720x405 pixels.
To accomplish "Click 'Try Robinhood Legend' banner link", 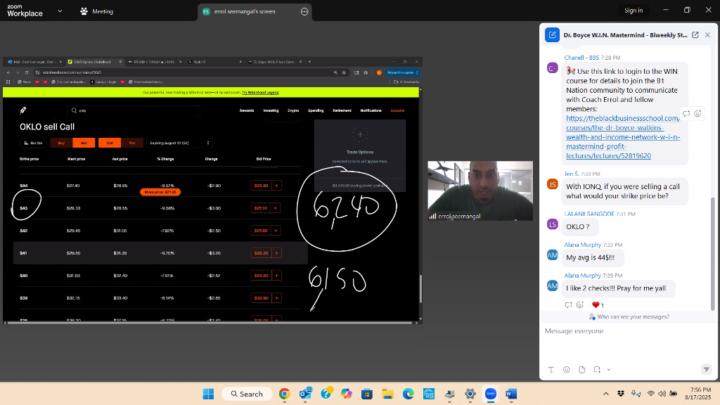I will tap(260, 92).
